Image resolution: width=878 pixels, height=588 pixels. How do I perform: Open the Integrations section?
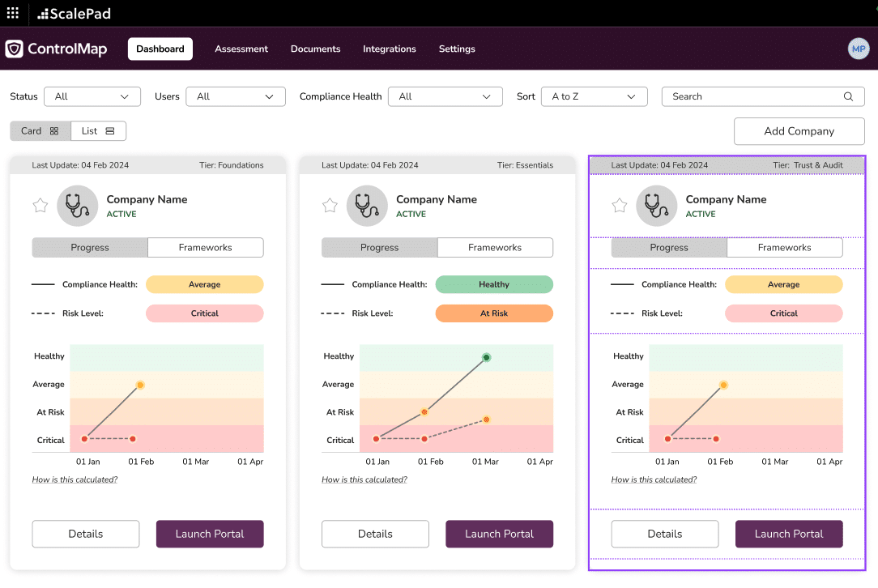pyautogui.click(x=389, y=49)
